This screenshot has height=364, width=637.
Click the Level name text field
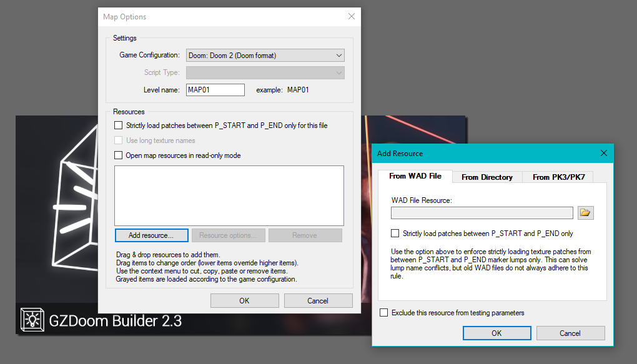pos(215,90)
